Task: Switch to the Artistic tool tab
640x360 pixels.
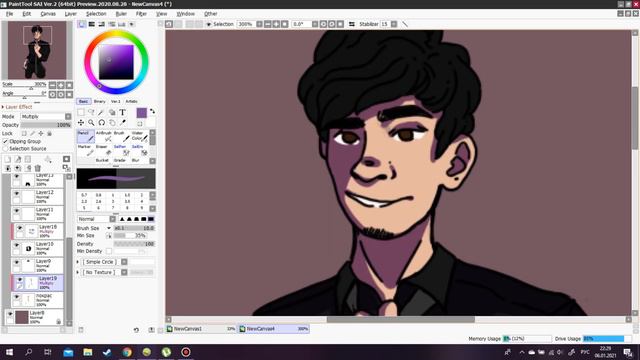Action: pyautogui.click(x=131, y=101)
